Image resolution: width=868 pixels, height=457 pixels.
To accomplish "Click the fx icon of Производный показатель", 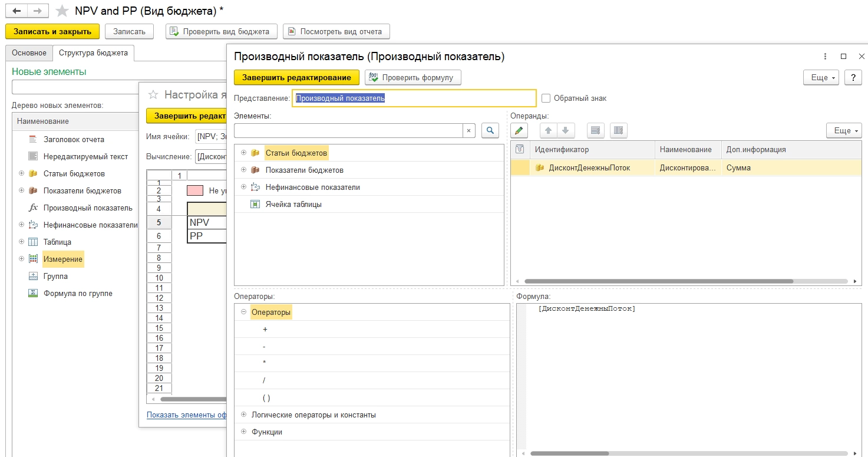I will pyautogui.click(x=33, y=208).
